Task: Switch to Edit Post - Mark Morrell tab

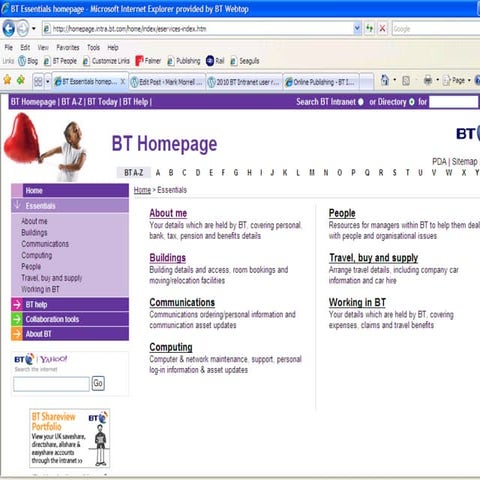Action: (x=167, y=82)
